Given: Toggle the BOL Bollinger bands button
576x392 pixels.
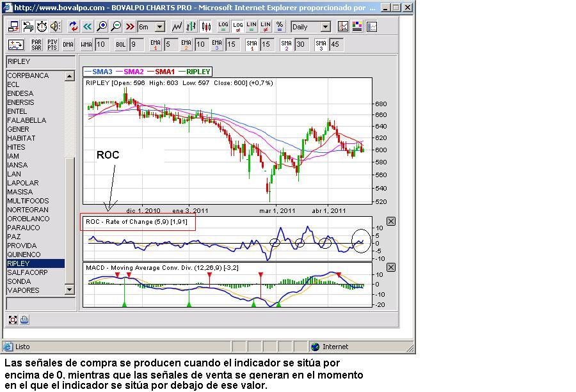Looking at the screenshot, I should point(121,45).
